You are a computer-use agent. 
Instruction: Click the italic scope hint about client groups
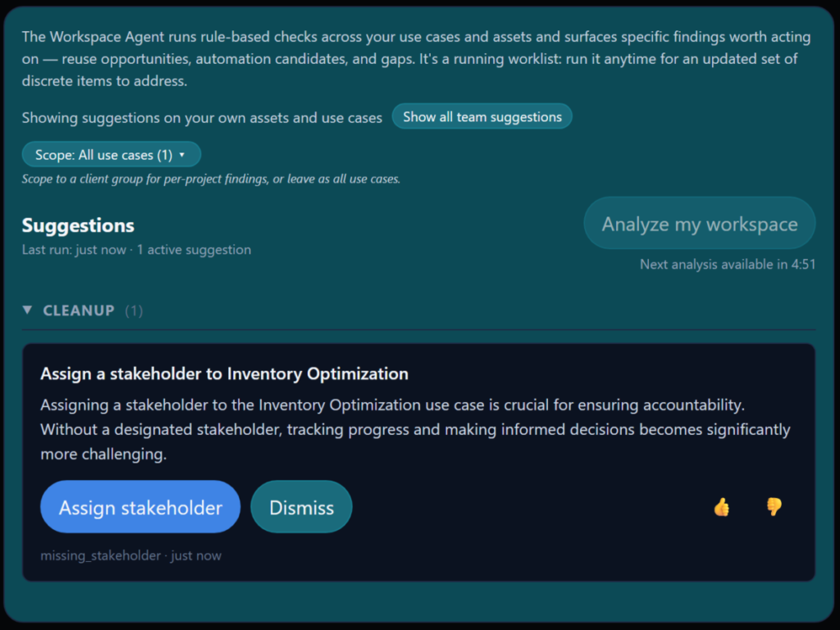[x=211, y=179]
